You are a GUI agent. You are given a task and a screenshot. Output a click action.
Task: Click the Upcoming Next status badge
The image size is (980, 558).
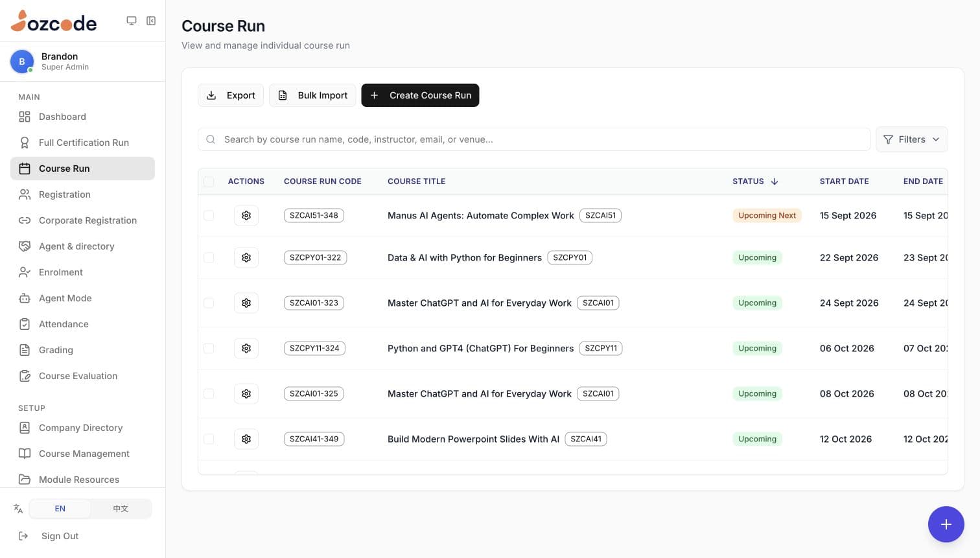(767, 215)
